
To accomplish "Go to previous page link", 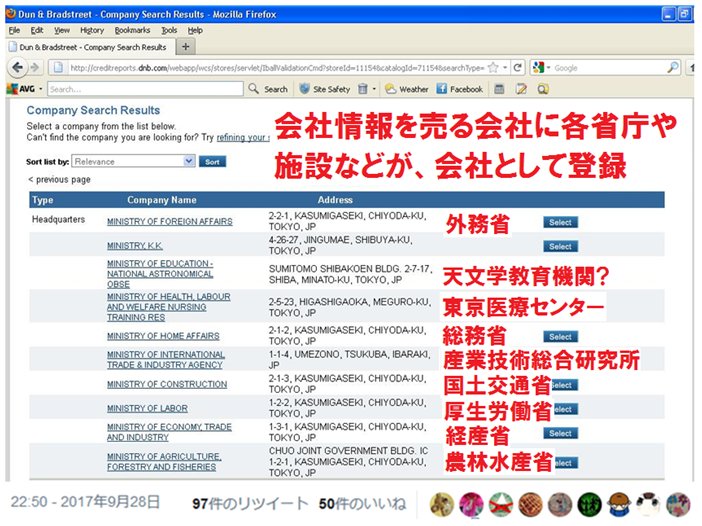I will [59, 180].
